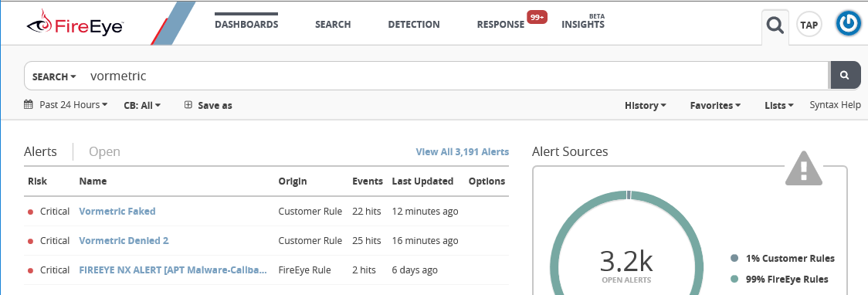Click red risk dot for Vormetric Denied 2
Viewport: 868px width, 295px height.
click(x=30, y=241)
